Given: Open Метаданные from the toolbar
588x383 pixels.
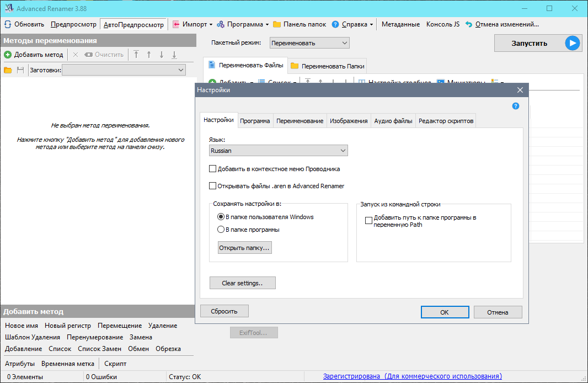Looking at the screenshot, I should [x=401, y=24].
